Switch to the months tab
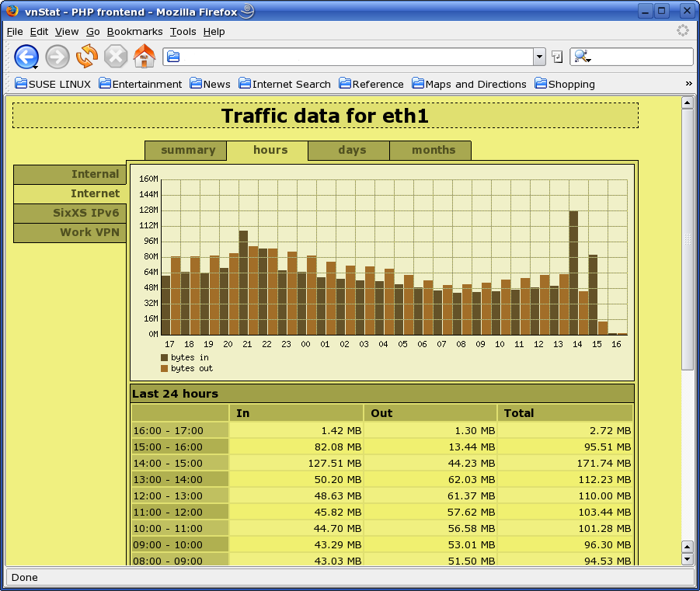The height and width of the screenshot is (591, 700). coord(434,150)
